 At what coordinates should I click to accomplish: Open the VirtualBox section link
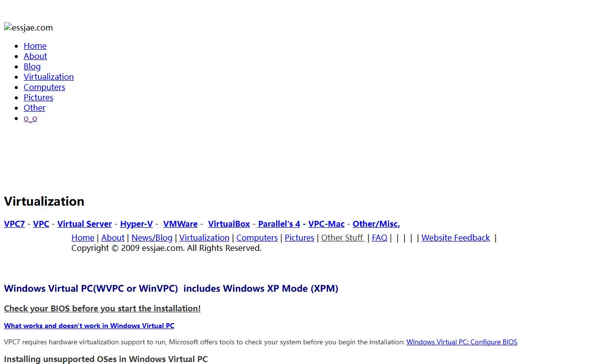[229, 224]
